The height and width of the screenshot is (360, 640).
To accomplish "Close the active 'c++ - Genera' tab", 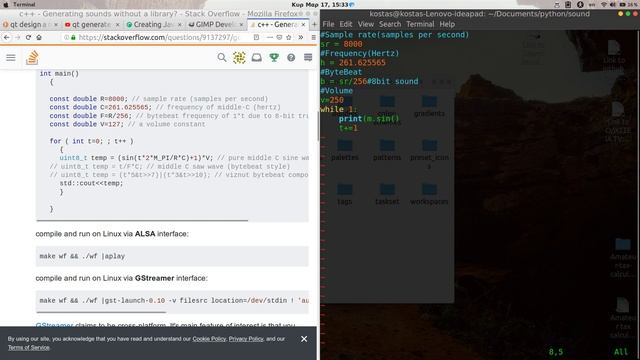I will click(303, 24).
